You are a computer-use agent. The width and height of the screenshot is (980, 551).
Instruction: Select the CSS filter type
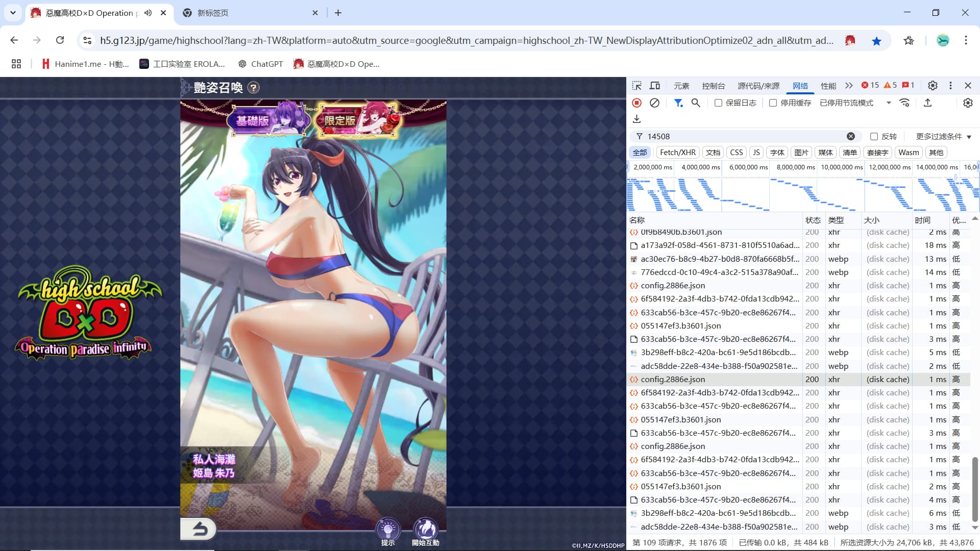tap(737, 153)
